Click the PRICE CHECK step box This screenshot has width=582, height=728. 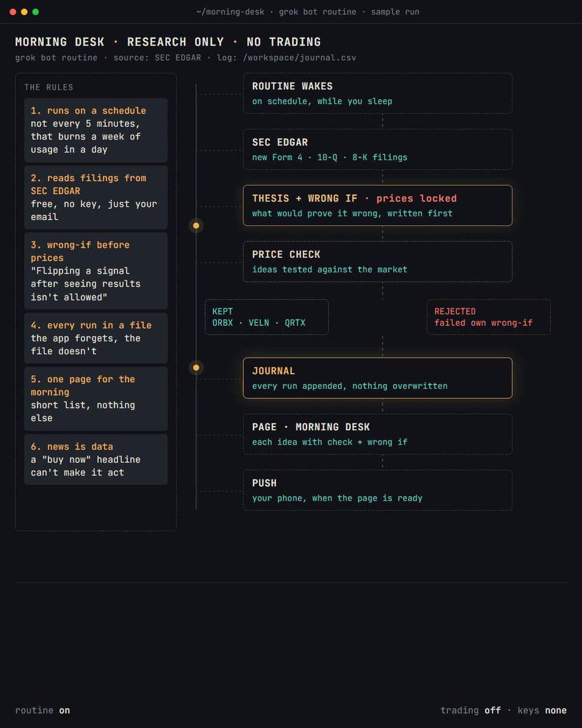[x=378, y=261]
